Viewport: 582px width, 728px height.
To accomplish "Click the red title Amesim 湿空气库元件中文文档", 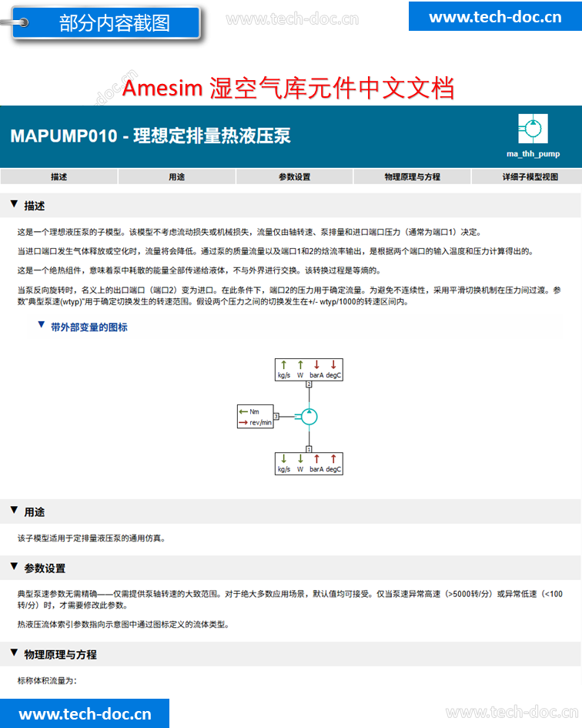I will (x=288, y=88).
